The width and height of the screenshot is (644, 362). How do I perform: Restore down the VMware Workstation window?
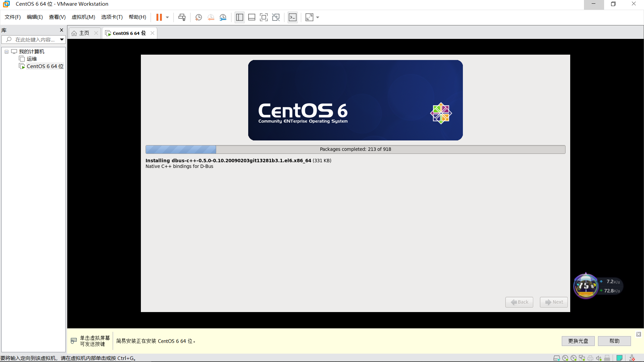tap(613, 4)
